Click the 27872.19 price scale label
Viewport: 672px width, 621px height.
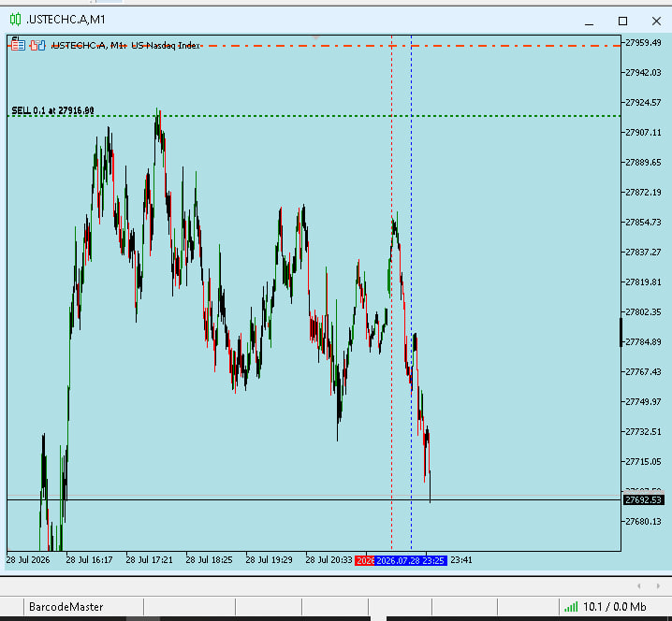tap(643, 193)
